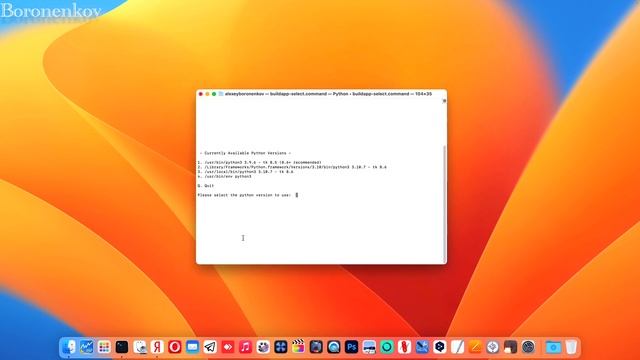Open the purple round app icon after Music

(263, 347)
